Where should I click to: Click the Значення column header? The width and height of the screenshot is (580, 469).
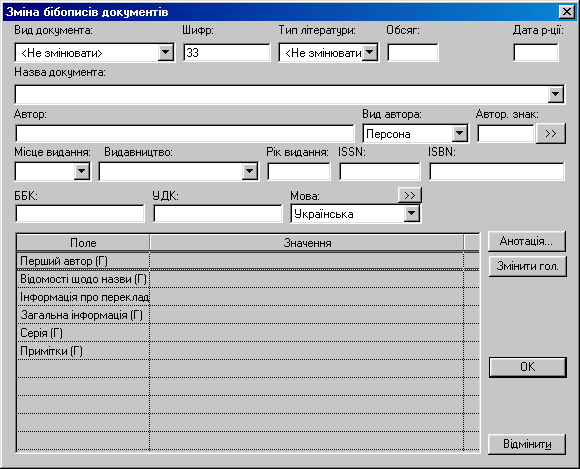tap(307, 243)
